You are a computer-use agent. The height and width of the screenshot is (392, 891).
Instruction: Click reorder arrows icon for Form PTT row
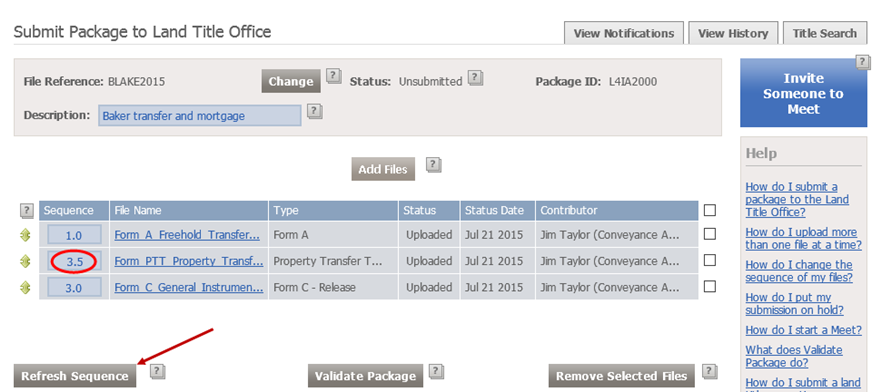pos(25,261)
